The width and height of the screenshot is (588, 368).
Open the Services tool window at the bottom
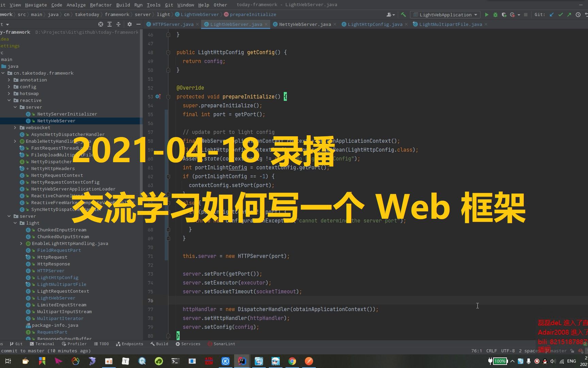click(191, 344)
